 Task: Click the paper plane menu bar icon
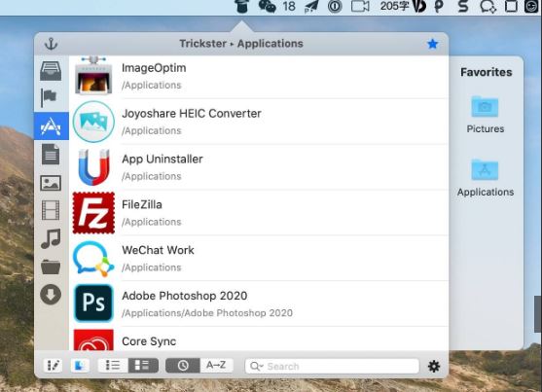click(x=311, y=7)
